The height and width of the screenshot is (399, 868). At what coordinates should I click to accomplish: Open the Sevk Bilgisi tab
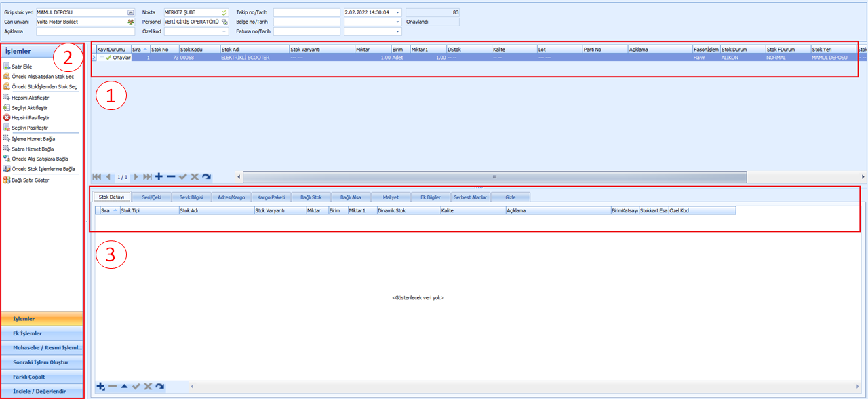tap(191, 197)
